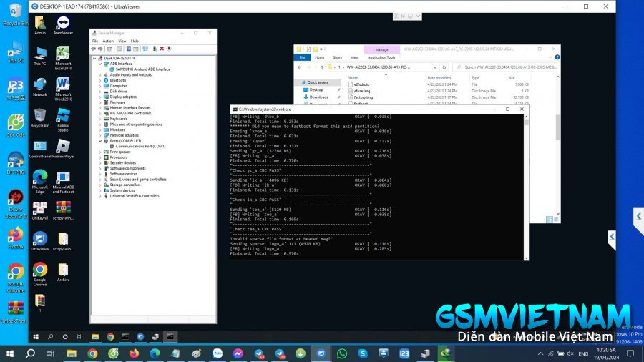
Task: Expand Display adapters category
Action: tap(100, 97)
